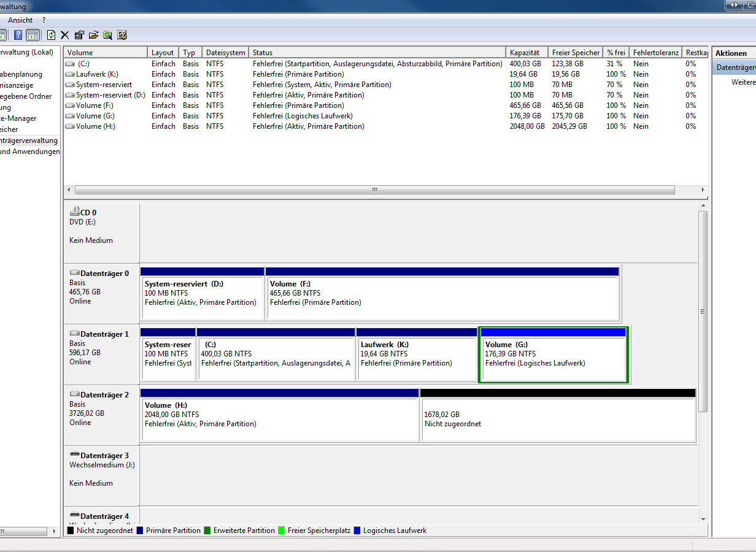Click the CD 0 disc icon
Image resolution: width=756 pixels, height=552 pixels.
click(75, 212)
